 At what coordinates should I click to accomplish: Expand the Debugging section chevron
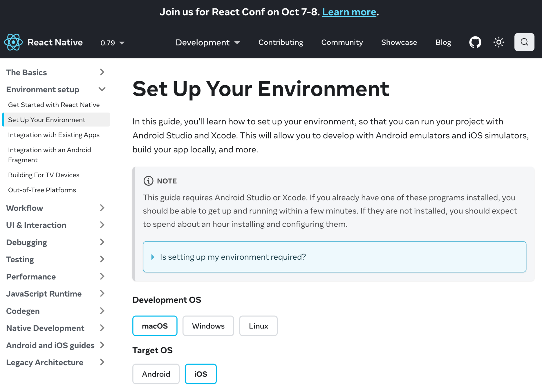(x=102, y=242)
